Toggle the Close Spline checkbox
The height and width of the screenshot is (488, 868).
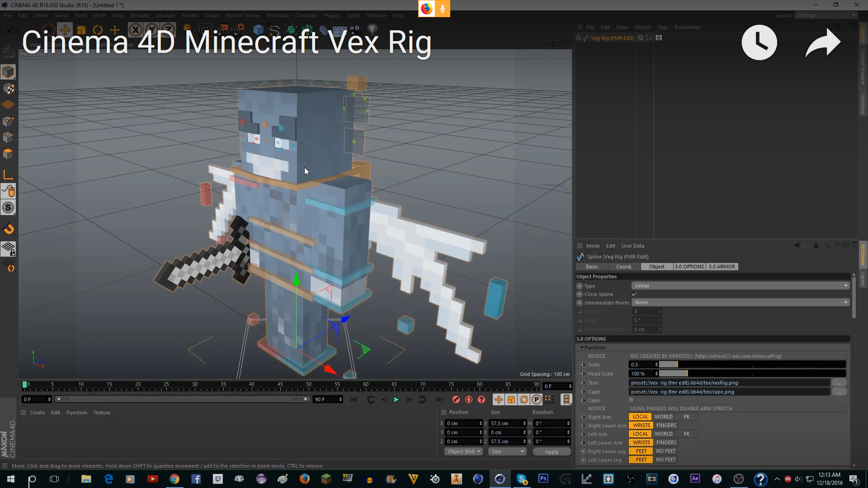click(x=634, y=294)
